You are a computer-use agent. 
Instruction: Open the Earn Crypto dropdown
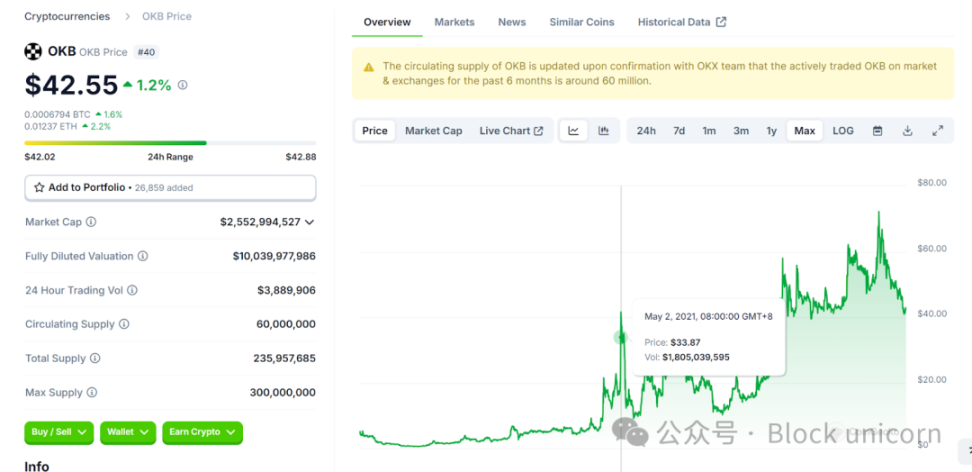[202, 432]
